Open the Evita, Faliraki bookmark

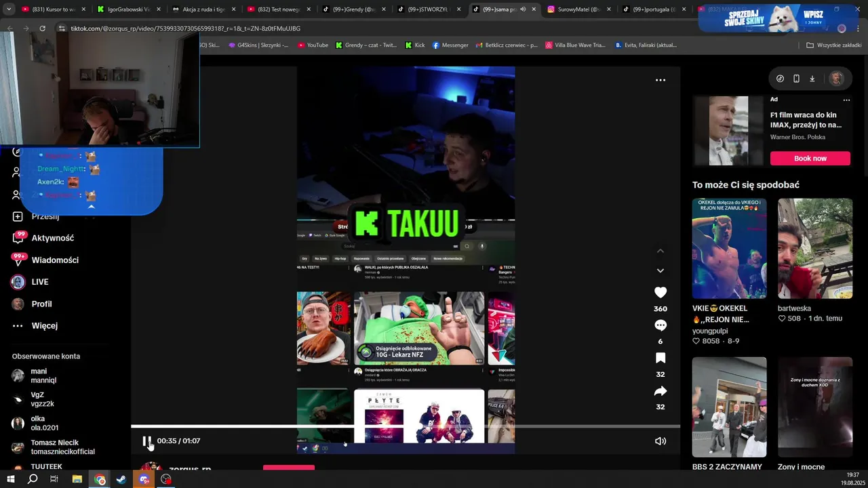pyautogui.click(x=646, y=45)
